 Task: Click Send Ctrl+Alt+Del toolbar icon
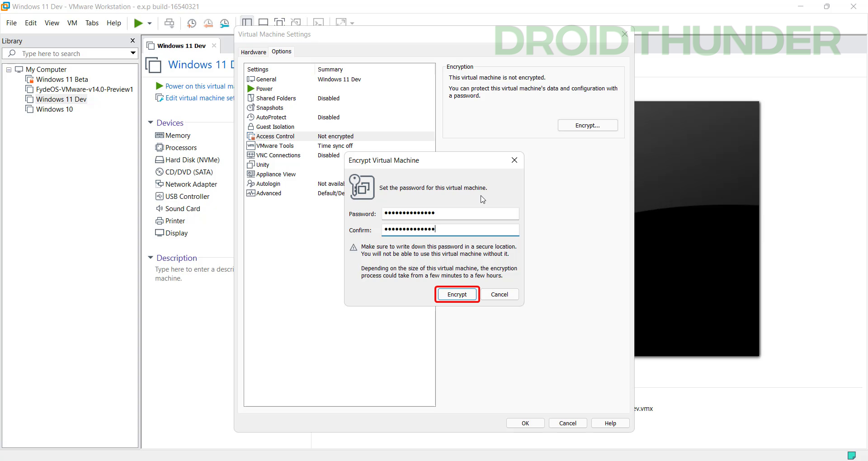169,23
